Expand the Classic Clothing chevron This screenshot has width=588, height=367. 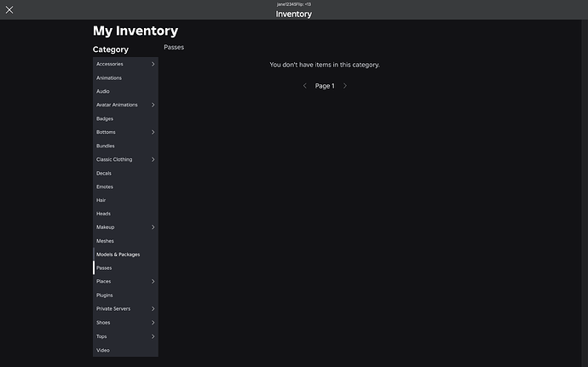click(153, 160)
